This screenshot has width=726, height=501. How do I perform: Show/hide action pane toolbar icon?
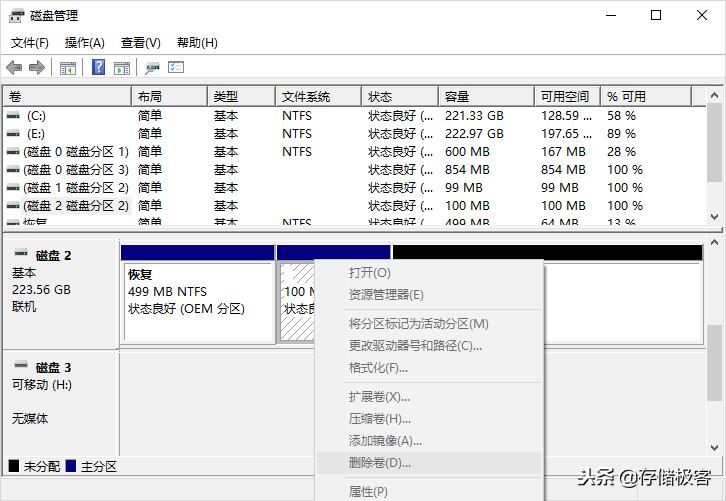[122, 68]
